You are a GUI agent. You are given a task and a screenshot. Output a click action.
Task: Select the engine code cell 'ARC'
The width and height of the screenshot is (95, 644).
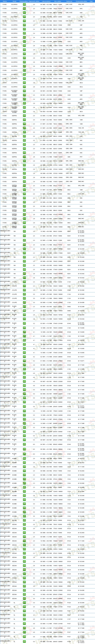[x=81, y=29]
